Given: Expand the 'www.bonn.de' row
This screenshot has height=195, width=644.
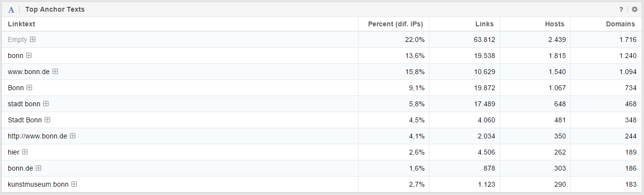Looking at the screenshot, I should pyautogui.click(x=55, y=72).
